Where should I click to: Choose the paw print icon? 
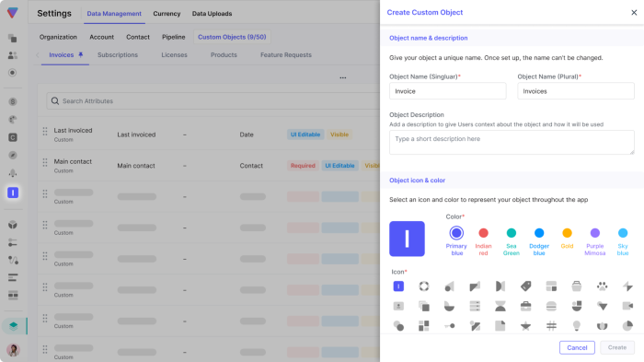(x=602, y=286)
